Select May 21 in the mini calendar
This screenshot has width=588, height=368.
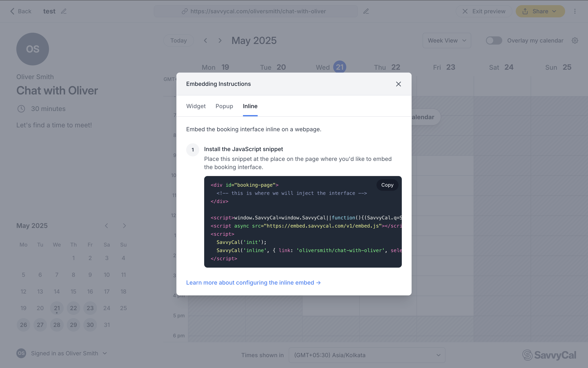click(57, 308)
